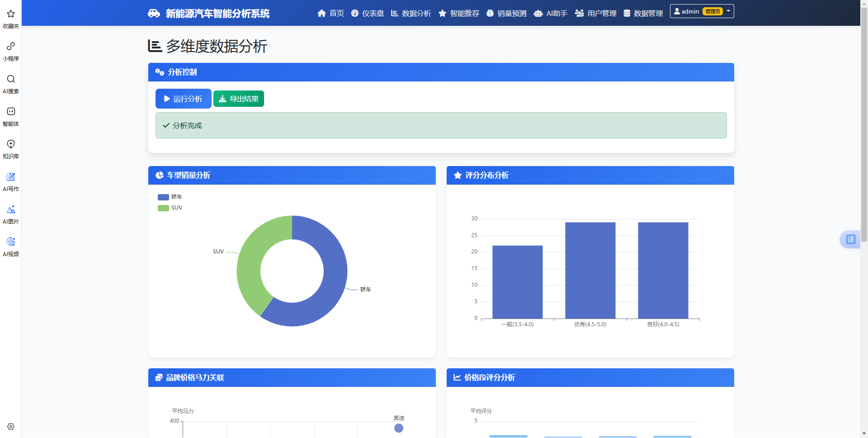The image size is (868, 438).
Task: Click the 运行分析 button
Action: pos(183,99)
